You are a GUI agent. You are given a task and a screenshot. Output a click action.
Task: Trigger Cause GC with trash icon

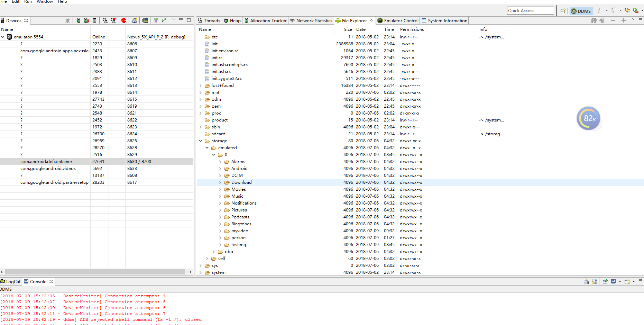click(x=94, y=20)
